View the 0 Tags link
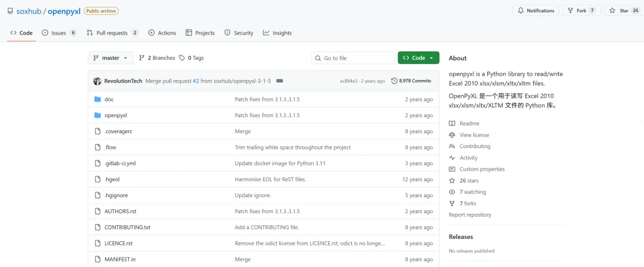The image size is (644, 267). click(x=191, y=58)
